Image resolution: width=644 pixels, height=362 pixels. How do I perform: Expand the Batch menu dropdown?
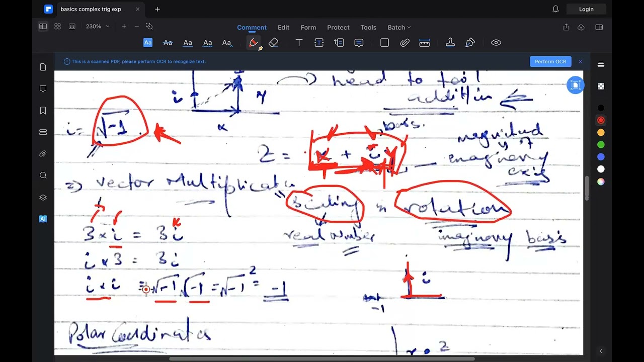pyautogui.click(x=399, y=27)
